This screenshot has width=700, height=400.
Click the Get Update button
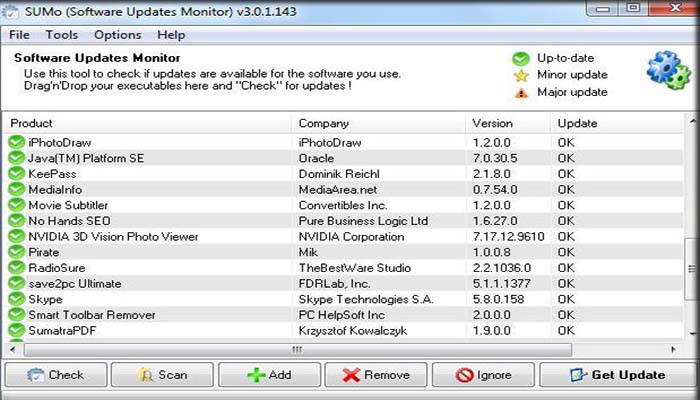click(x=618, y=375)
